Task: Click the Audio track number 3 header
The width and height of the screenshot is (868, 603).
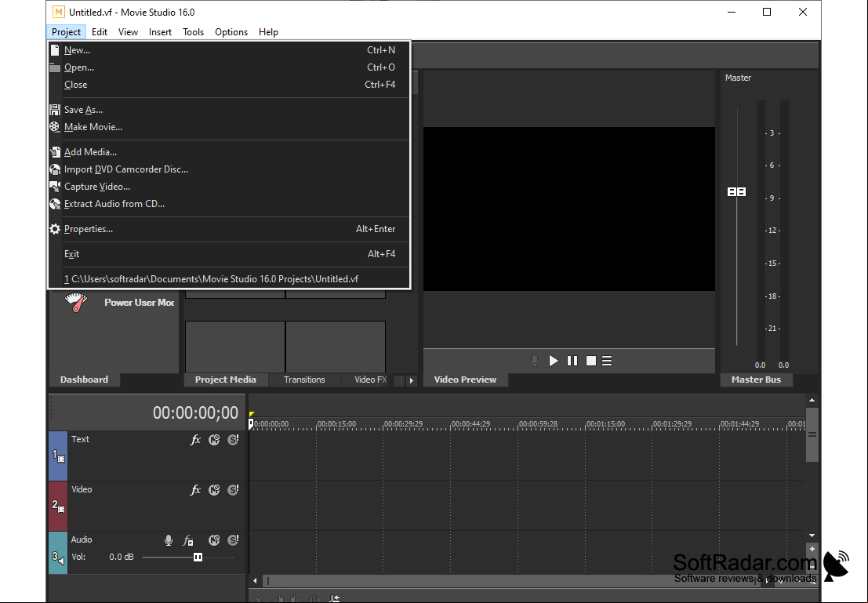Action: point(58,554)
